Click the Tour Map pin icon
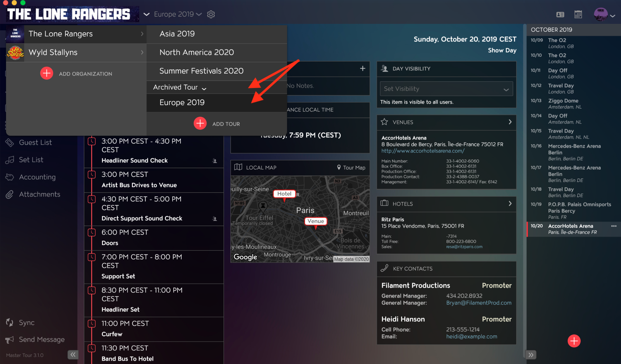Image resolution: width=621 pixels, height=364 pixels. [x=339, y=168]
